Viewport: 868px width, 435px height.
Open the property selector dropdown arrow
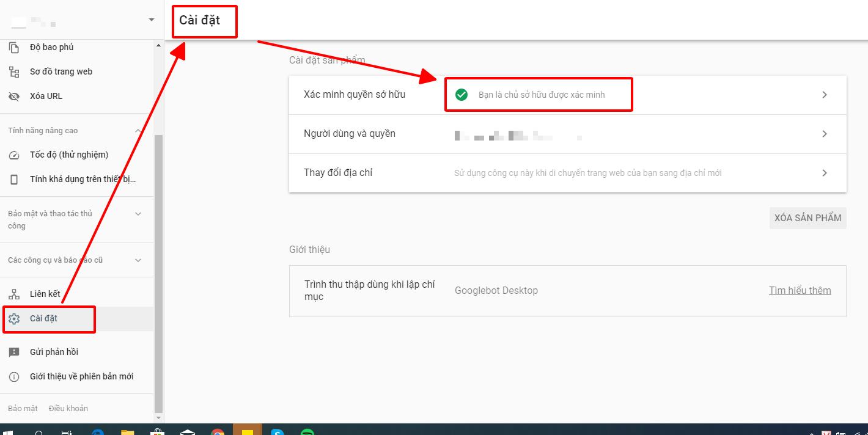tap(152, 20)
